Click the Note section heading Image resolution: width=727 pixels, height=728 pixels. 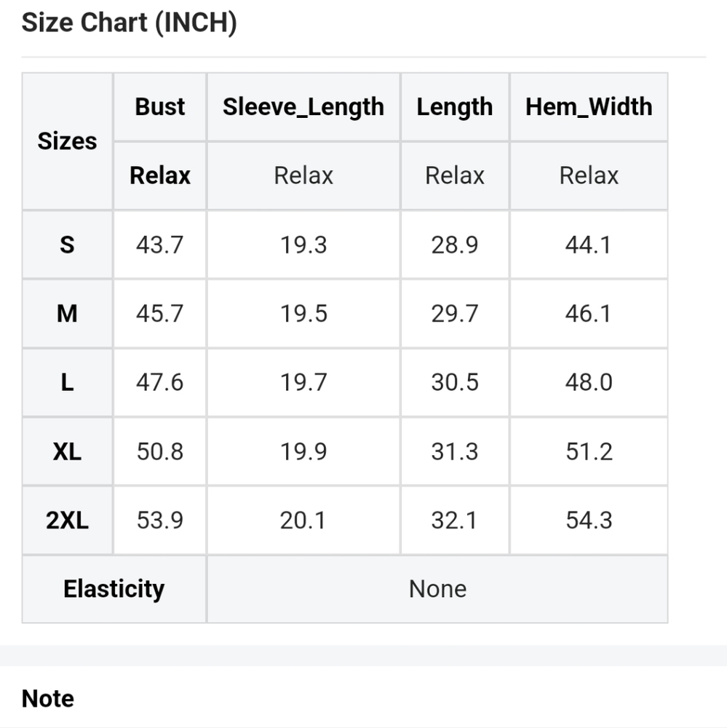click(x=48, y=699)
